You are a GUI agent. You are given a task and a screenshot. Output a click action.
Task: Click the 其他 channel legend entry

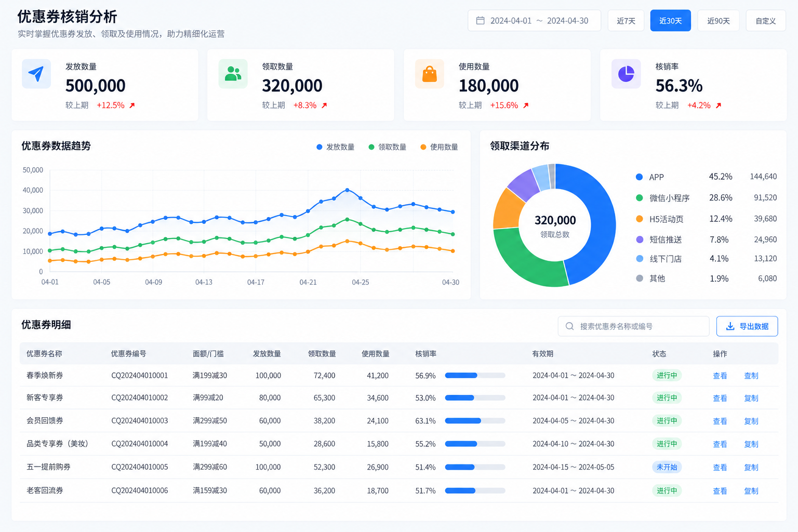point(650,278)
